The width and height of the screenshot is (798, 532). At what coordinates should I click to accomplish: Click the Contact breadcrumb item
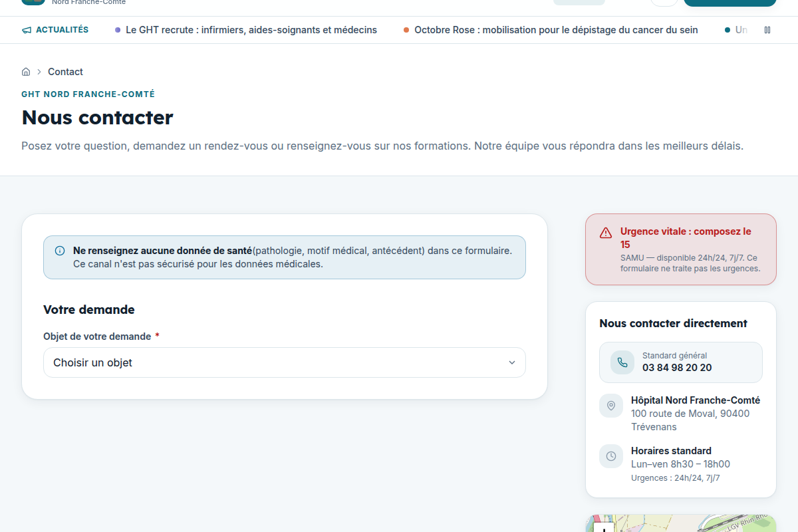click(x=65, y=72)
